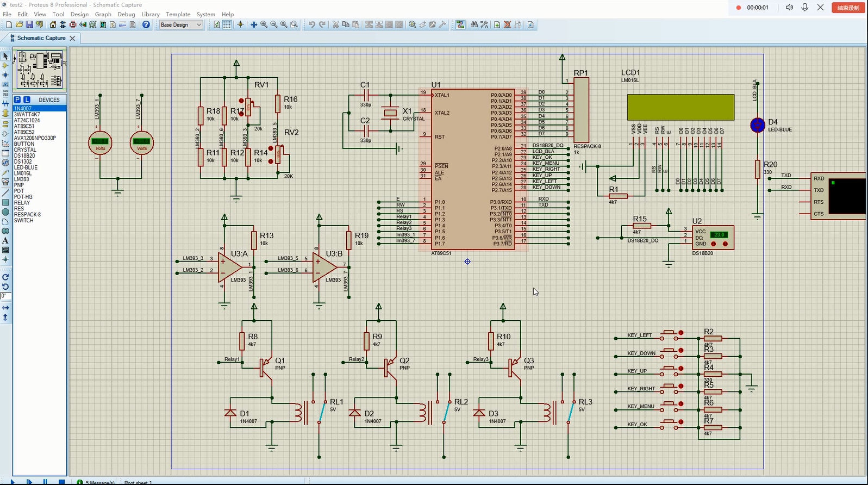Click Undo arrow in toolbar

311,24
